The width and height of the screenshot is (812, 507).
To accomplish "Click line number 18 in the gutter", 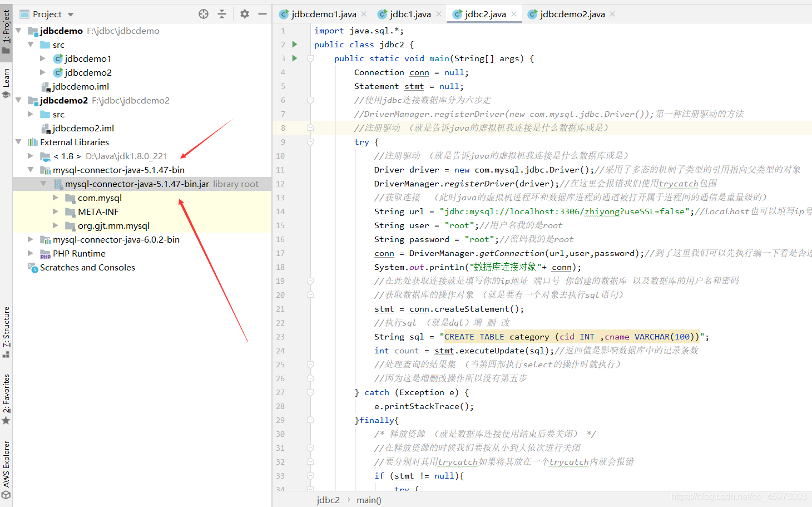I will click(x=280, y=267).
